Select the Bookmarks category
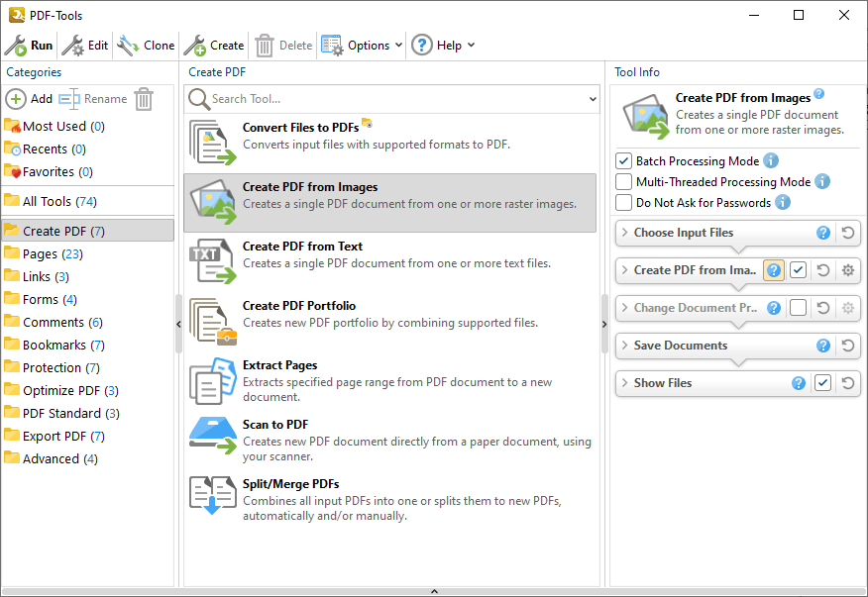Image resolution: width=868 pixels, height=597 pixels. pyautogui.click(x=54, y=345)
